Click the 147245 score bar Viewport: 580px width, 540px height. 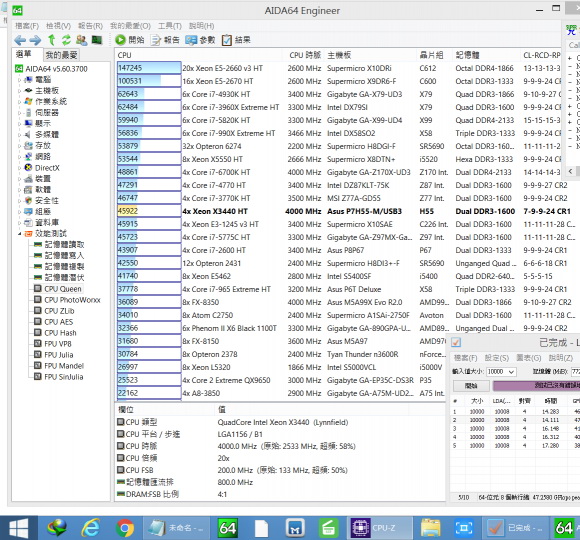pos(149,68)
